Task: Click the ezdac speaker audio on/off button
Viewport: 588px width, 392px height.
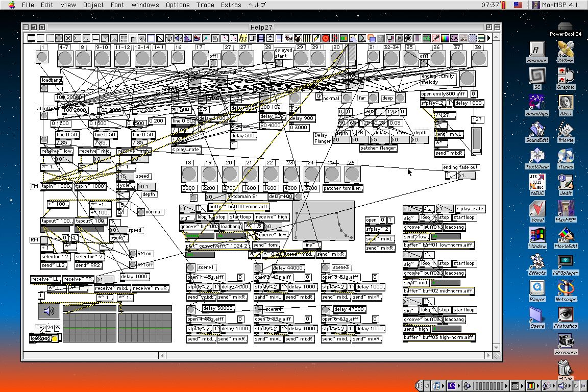Action: [x=49, y=311]
